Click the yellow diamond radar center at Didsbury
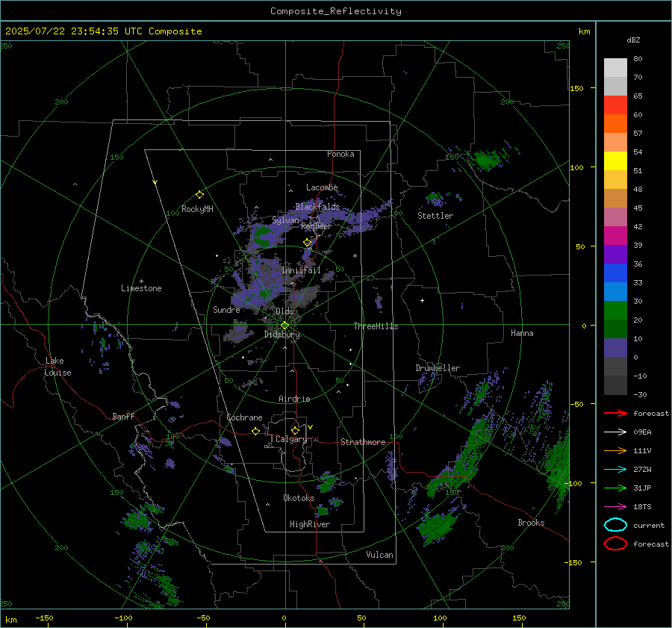 pyautogui.click(x=284, y=326)
